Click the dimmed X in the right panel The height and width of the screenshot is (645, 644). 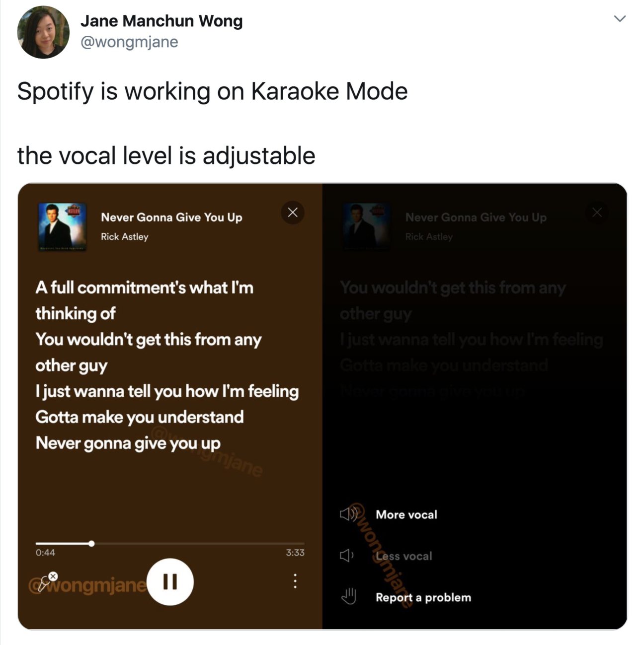[x=597, y=213]
